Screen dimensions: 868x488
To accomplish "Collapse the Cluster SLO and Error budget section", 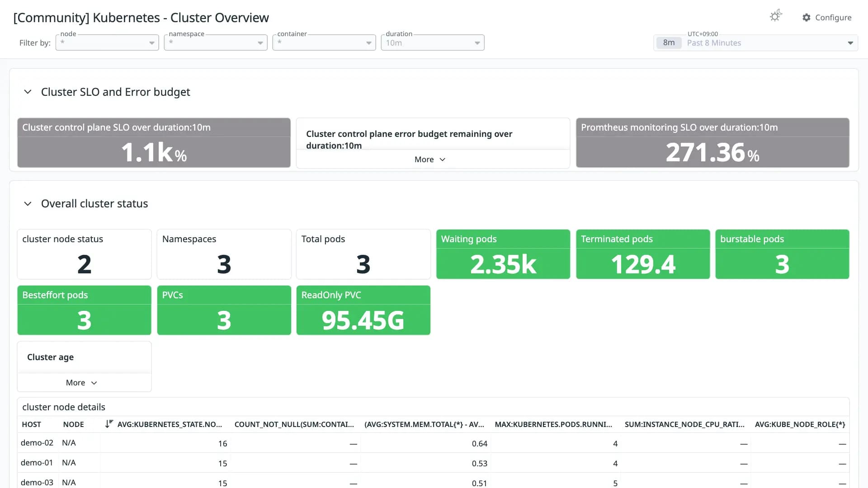I will [28, 92].
